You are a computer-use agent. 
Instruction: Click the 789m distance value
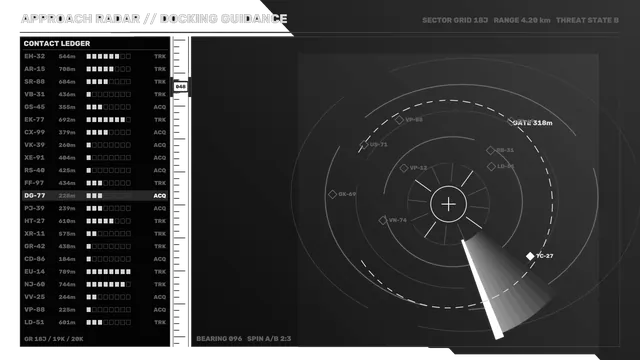(67, 272)
